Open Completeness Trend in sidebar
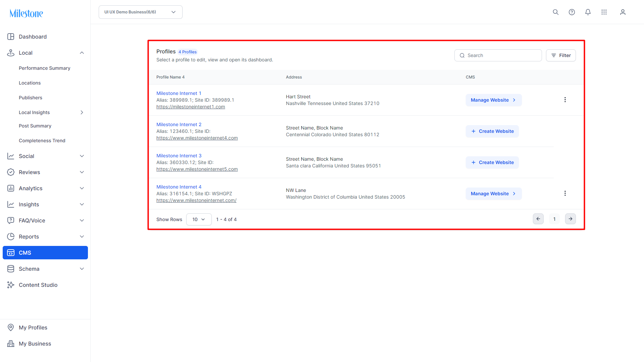Screen dimensions: 644x362 [42, 141]
